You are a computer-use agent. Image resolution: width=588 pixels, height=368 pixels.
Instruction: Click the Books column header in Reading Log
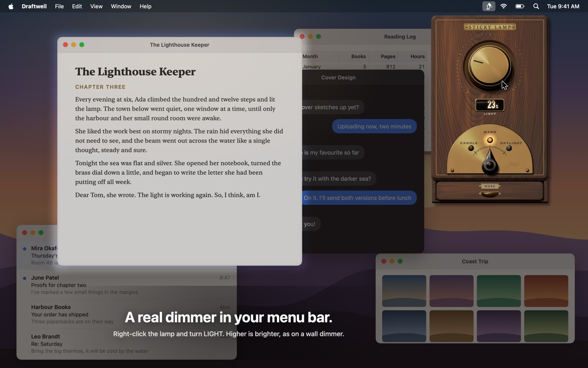pos(359,57)
